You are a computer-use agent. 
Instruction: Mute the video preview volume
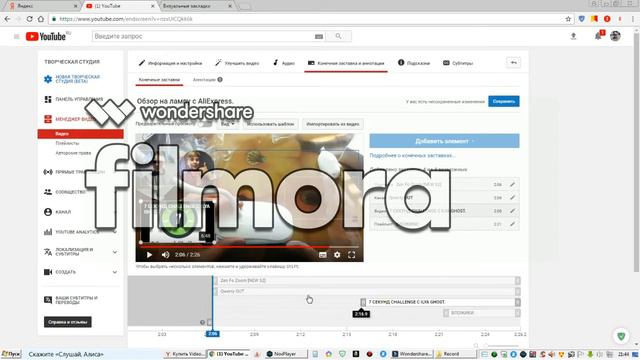coord(165,255)
